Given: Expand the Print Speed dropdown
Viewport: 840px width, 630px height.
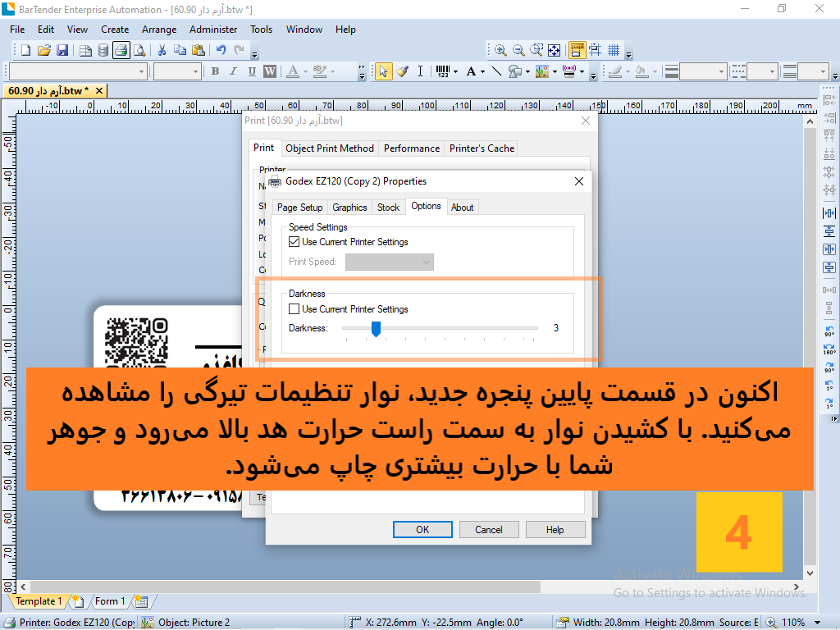Looking at the screenshot, I should tap(390, 262).
